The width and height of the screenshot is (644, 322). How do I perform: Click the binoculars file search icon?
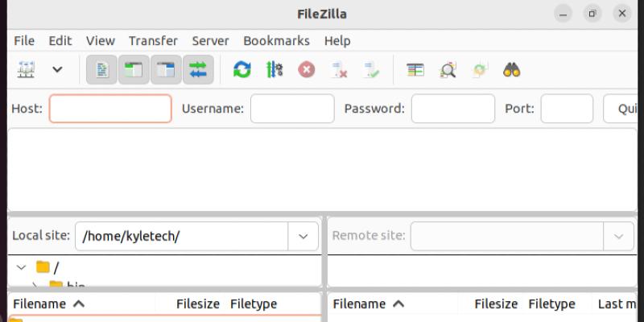coord(512,70)
